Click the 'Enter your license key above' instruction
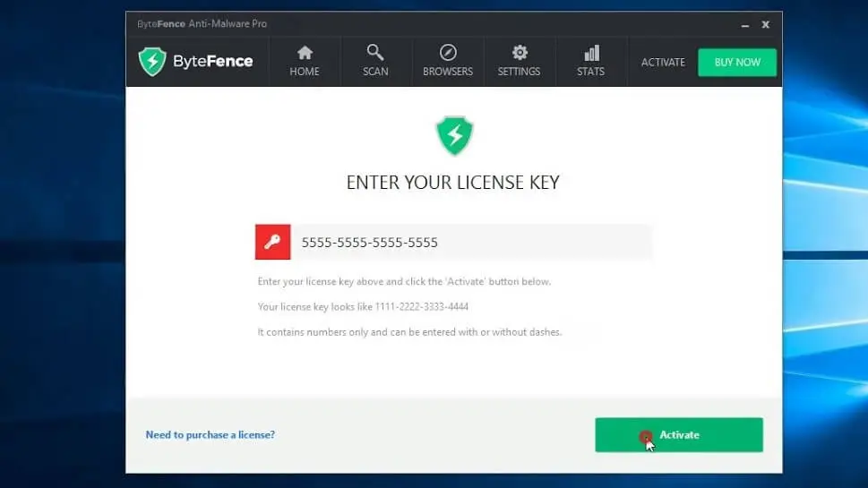 404,282
